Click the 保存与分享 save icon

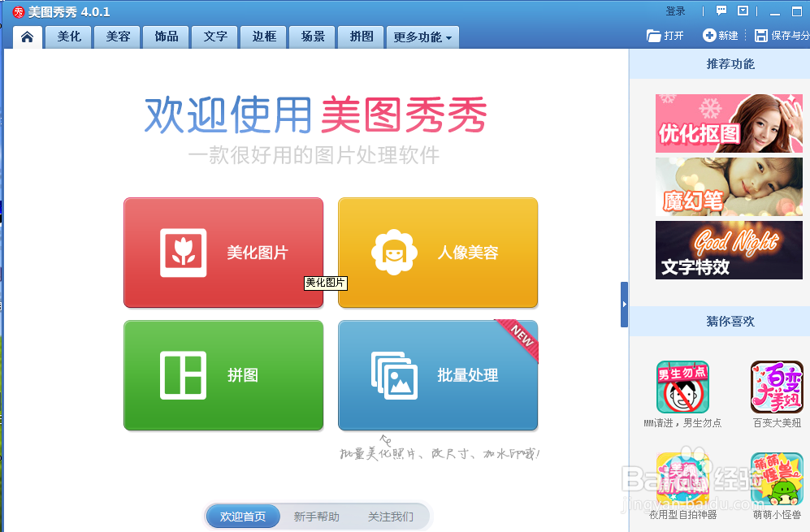pyautogui.click(x=760, y=36)
